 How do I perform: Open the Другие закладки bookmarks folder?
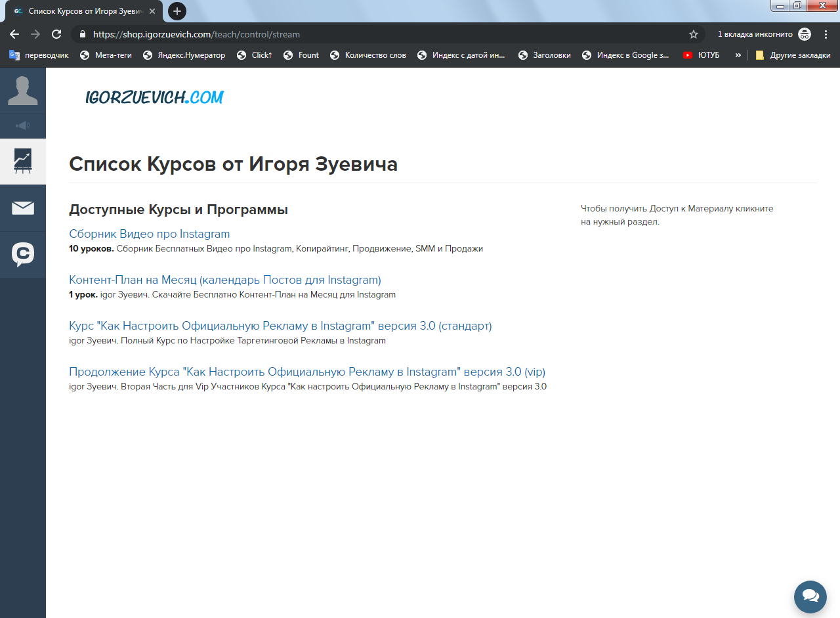793,55
